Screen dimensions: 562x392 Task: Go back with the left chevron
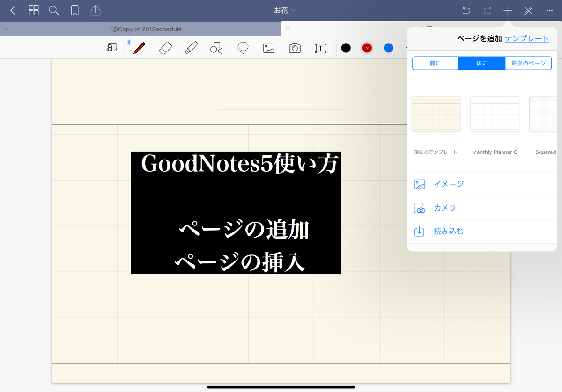pyautogui.click(x=13, y=10)
